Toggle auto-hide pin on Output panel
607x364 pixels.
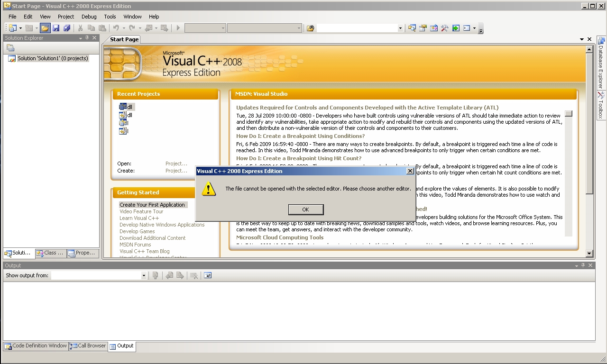[x=583, y=265]
